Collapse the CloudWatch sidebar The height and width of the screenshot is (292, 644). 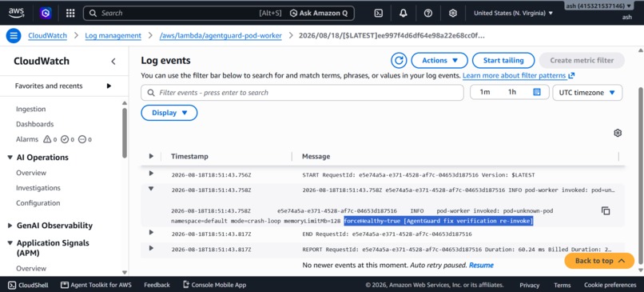click(x=113, y=62)
